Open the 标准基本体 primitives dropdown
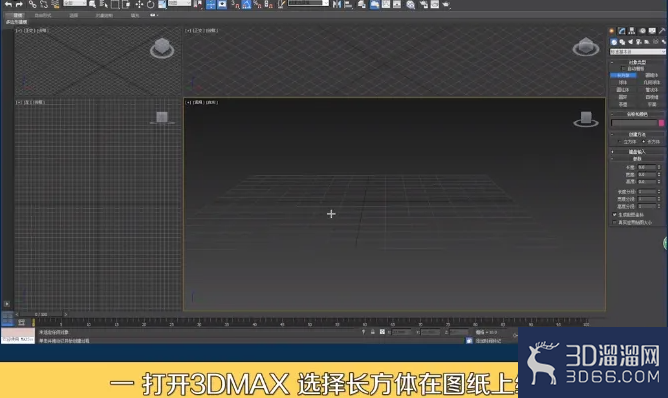Viewport: 668px width, 398px height. tap(638, 52)
